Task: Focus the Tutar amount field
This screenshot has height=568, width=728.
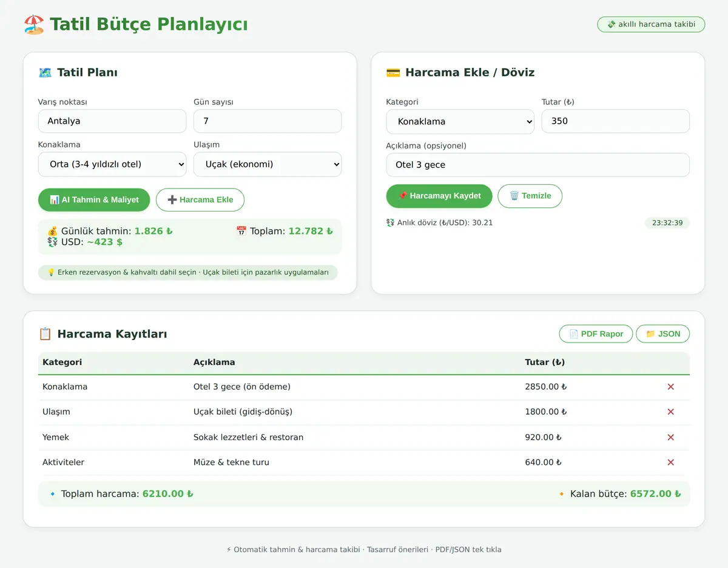Action: coord(616,121)
